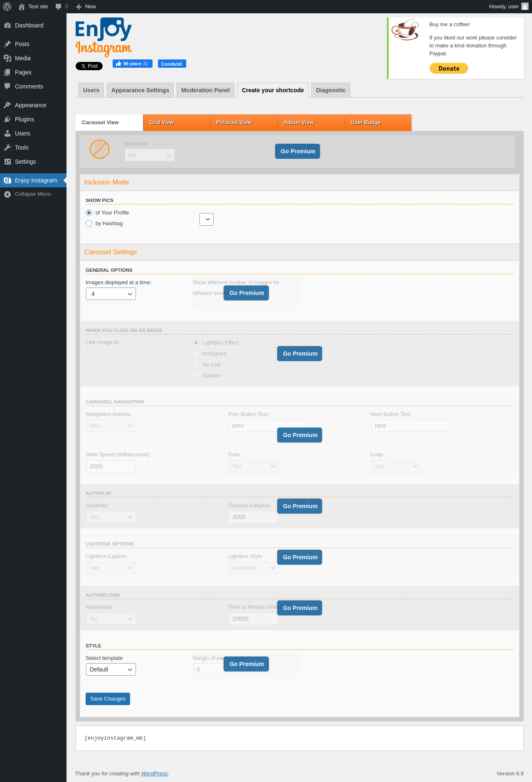Click the Tools wrench icon
Viewport: 532px width, 782px height.
click(x=7, y=148)
